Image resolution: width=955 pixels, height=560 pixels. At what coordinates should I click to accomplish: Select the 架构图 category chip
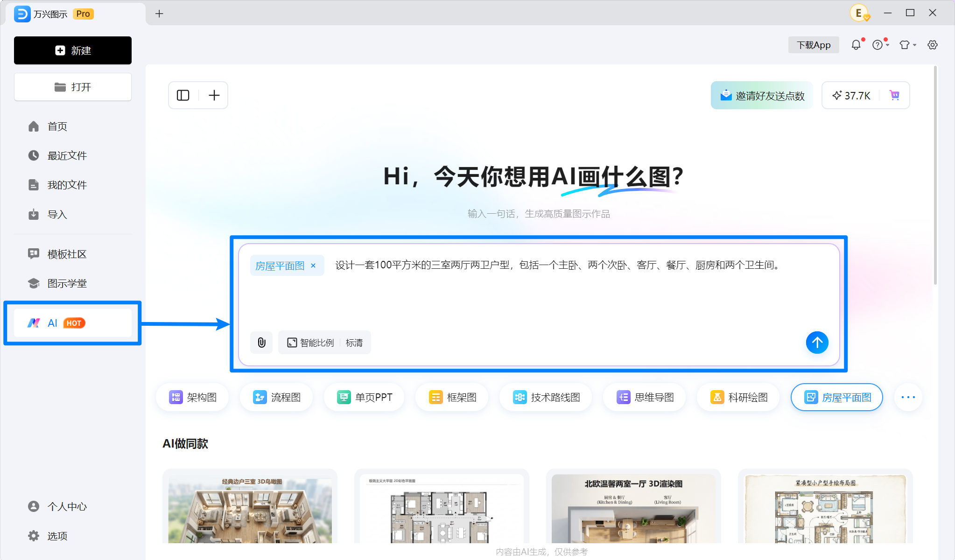tap(192, 397)
